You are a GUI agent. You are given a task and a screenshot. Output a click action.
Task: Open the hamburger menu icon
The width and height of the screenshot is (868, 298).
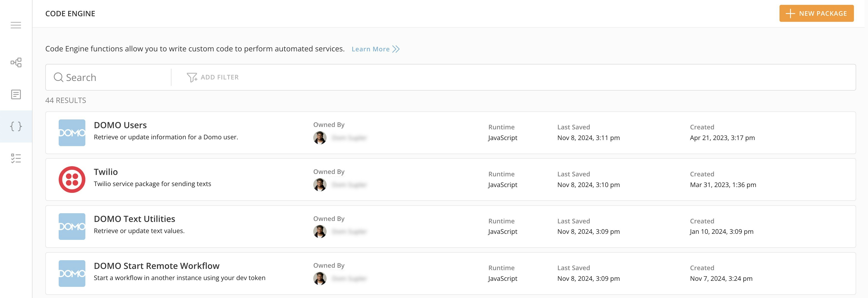(x=16, y=25)
